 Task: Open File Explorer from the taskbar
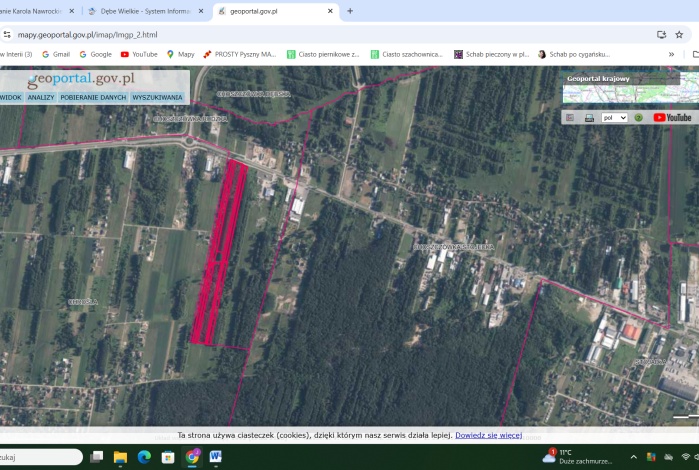[120, 457]
